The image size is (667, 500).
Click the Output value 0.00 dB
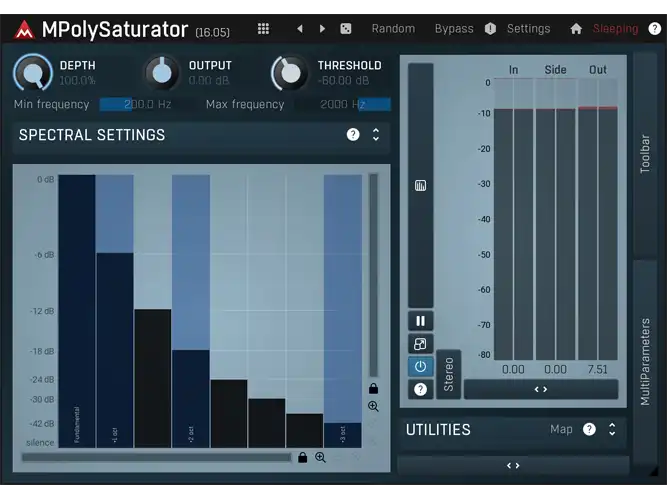(x=208, y=80)
